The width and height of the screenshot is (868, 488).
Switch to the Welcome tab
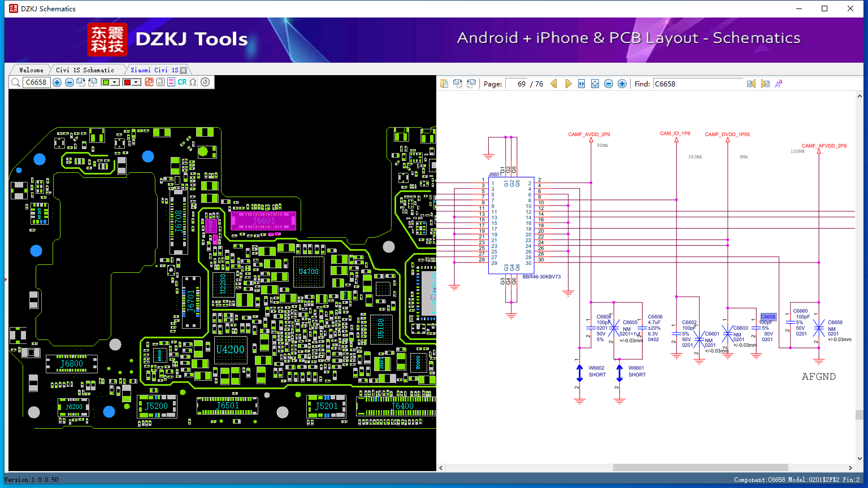[x=31, y=70]
